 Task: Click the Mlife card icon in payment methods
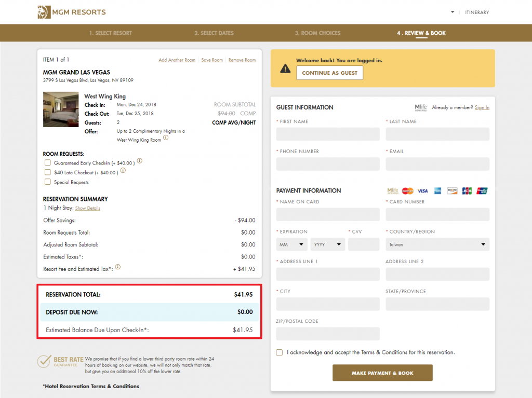[393, 191]
